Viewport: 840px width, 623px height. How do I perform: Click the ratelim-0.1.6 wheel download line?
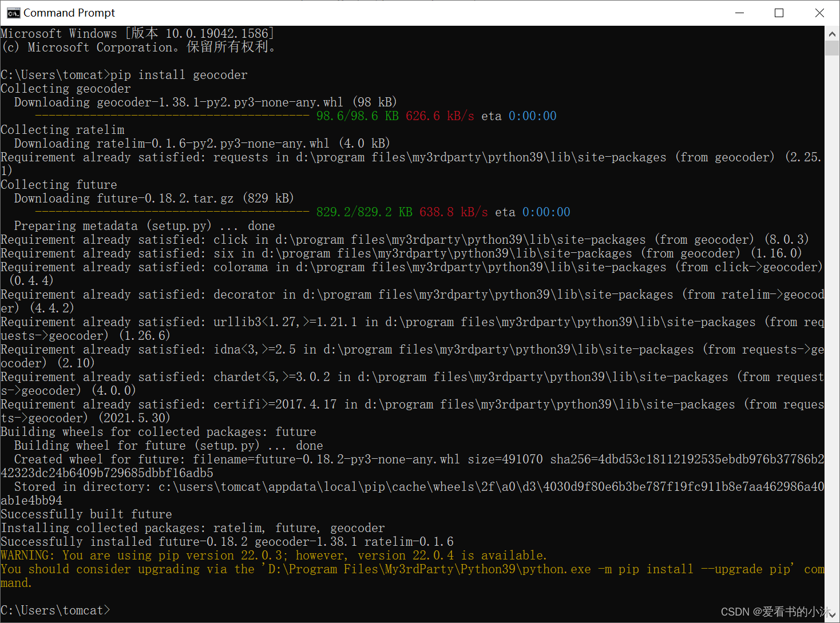point(202,144)
